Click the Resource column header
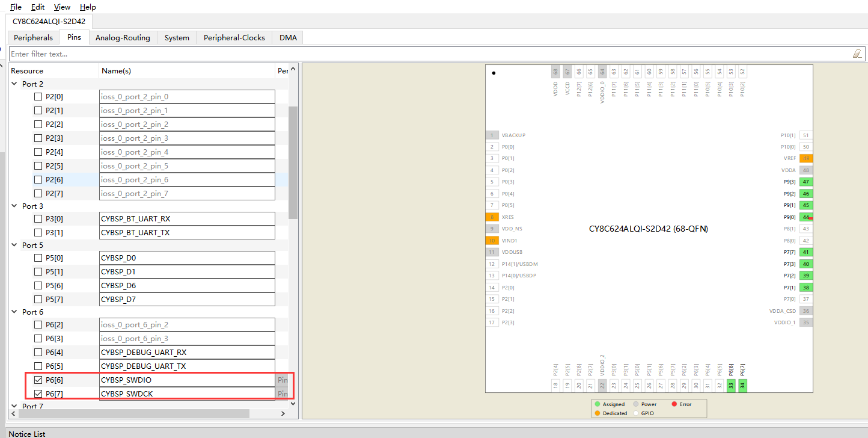The image size is (868, 438). point(27,71)
